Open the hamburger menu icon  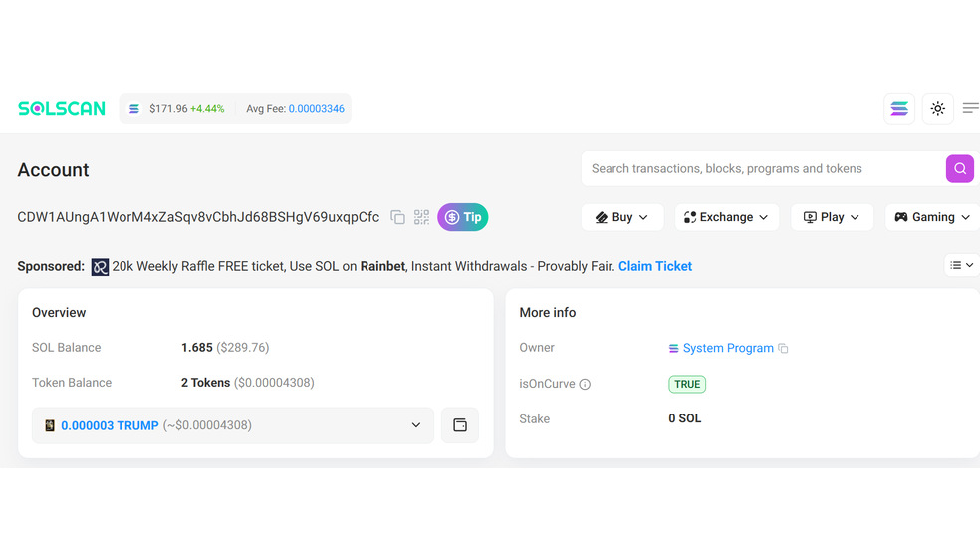971,109
